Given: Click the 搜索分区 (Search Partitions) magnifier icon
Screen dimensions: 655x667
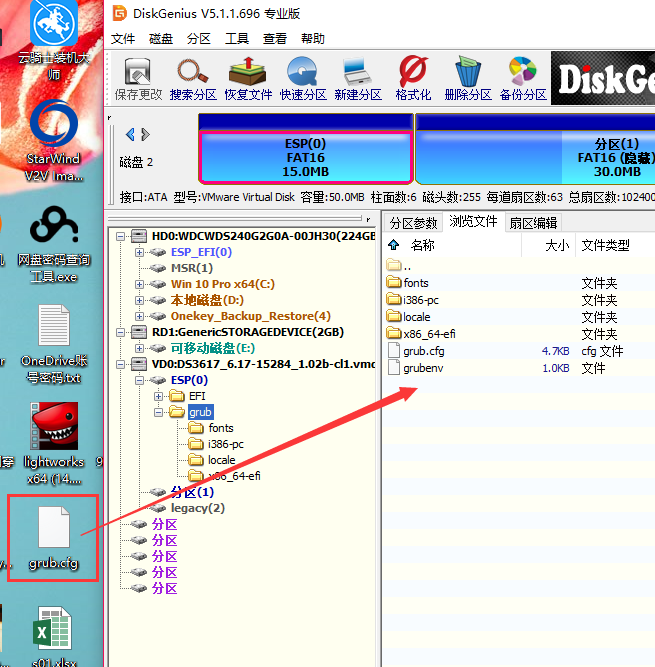Looking at the screenshot, I should coord(193,78).
